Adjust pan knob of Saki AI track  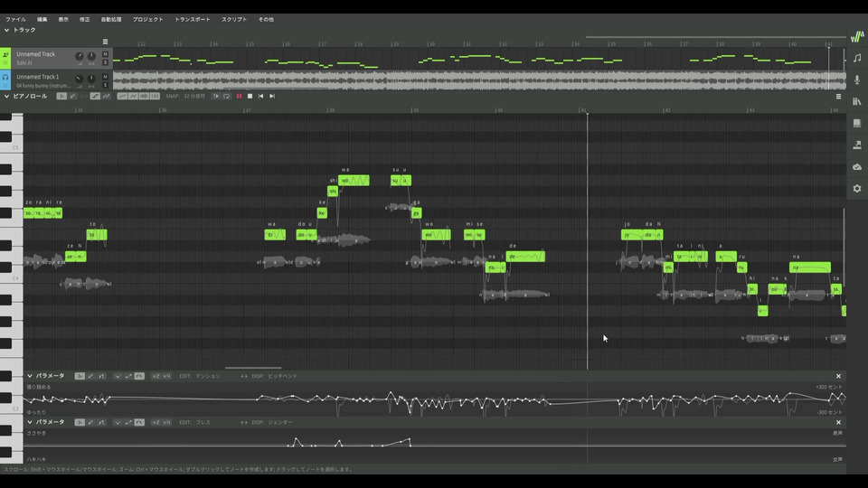pyautogui.click(x=91, y=56)
